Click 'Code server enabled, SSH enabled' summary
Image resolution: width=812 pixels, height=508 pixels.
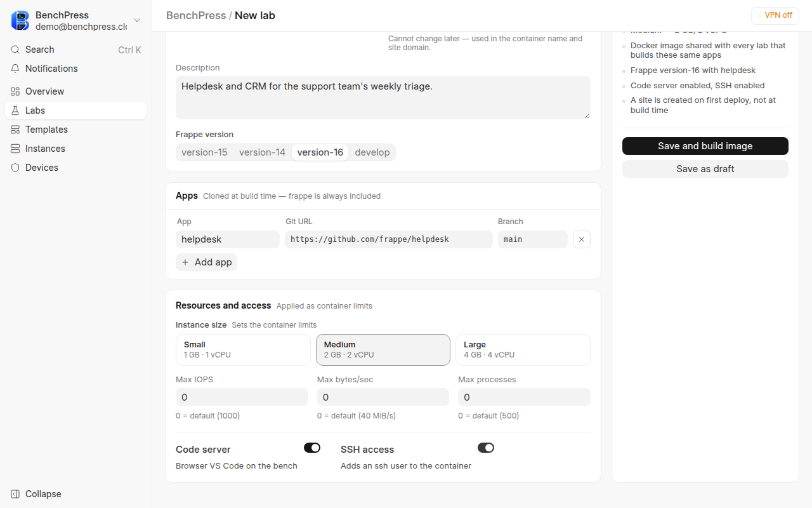pyautogui.click(x=698, y=86)
